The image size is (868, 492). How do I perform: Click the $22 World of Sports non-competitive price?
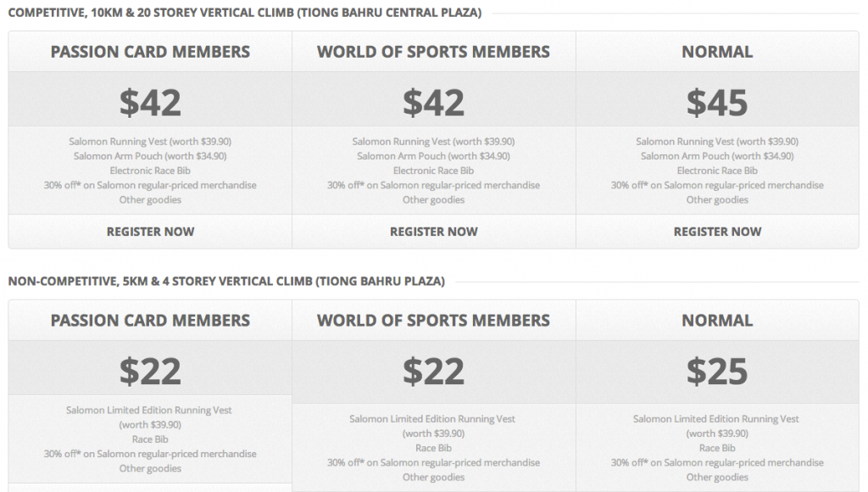tap(433, 371)
